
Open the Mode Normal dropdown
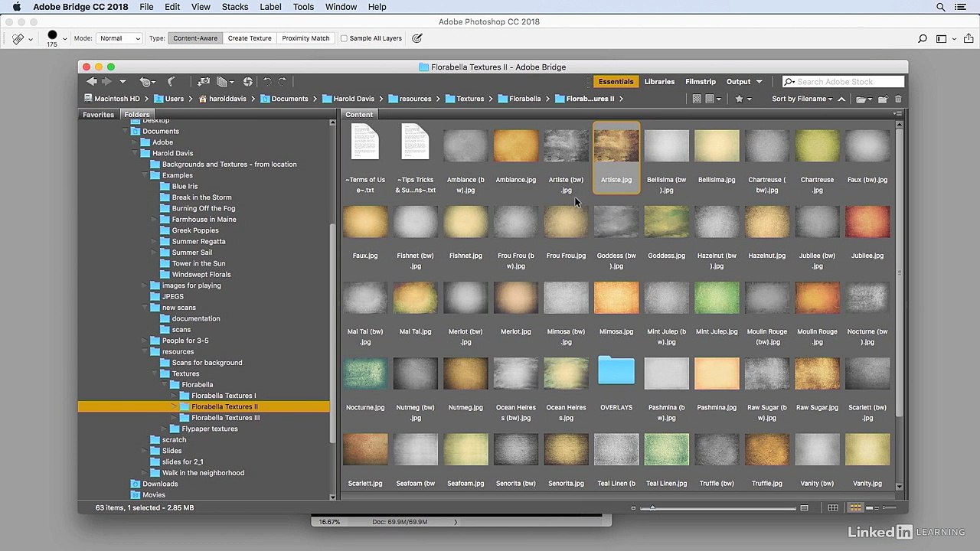(x=119, y=38)
